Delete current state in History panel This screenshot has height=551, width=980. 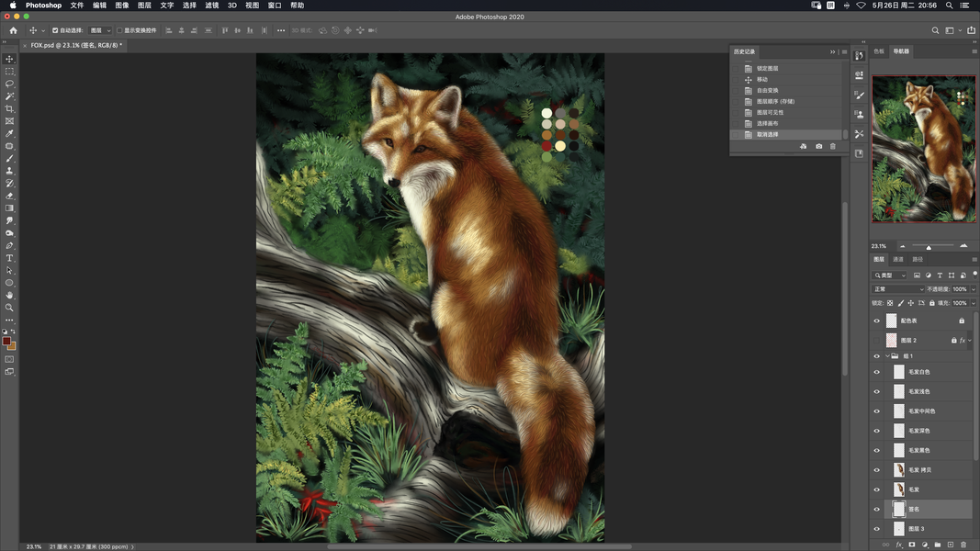pyautogui.click(x=832, y=146)
